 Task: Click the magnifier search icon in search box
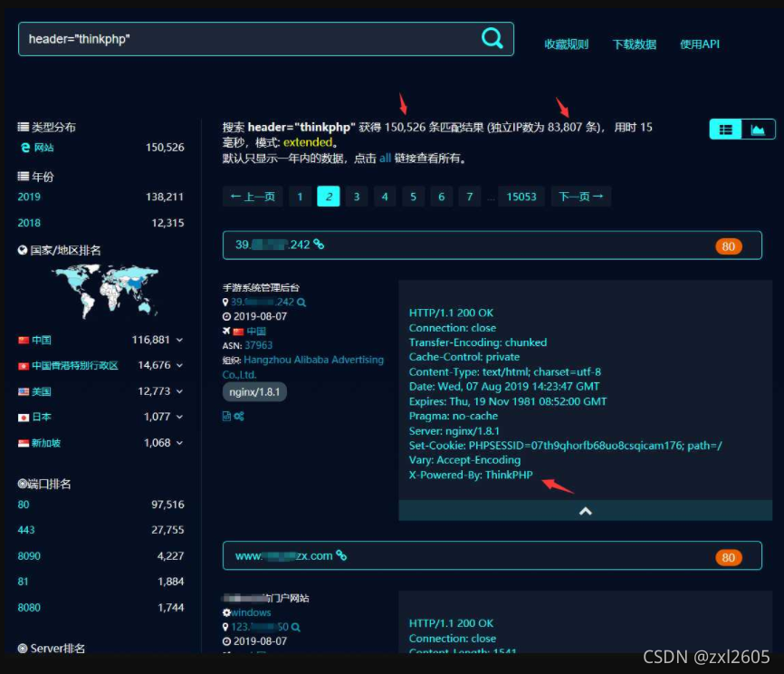coord(492,38)
